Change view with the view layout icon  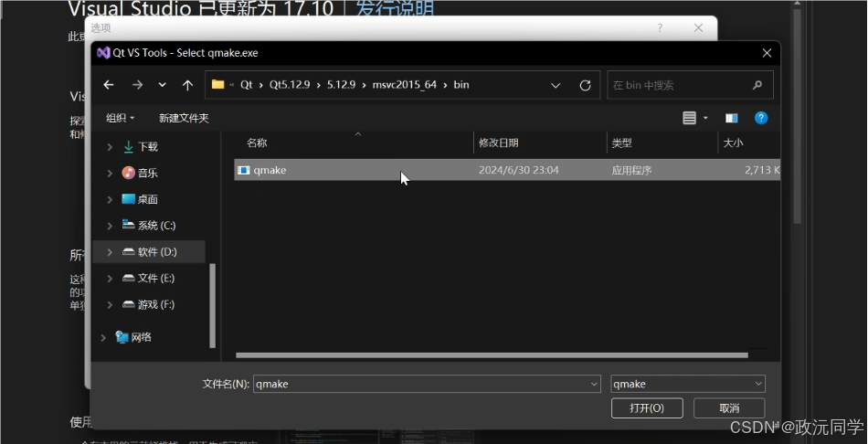(x=689, y=118)
